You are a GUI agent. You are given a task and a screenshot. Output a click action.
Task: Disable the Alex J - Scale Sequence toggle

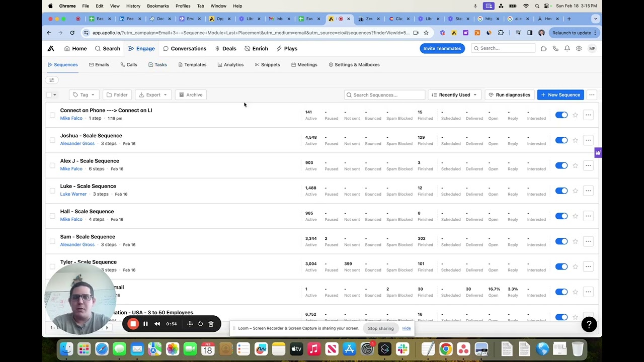click(x=561, y=165)
